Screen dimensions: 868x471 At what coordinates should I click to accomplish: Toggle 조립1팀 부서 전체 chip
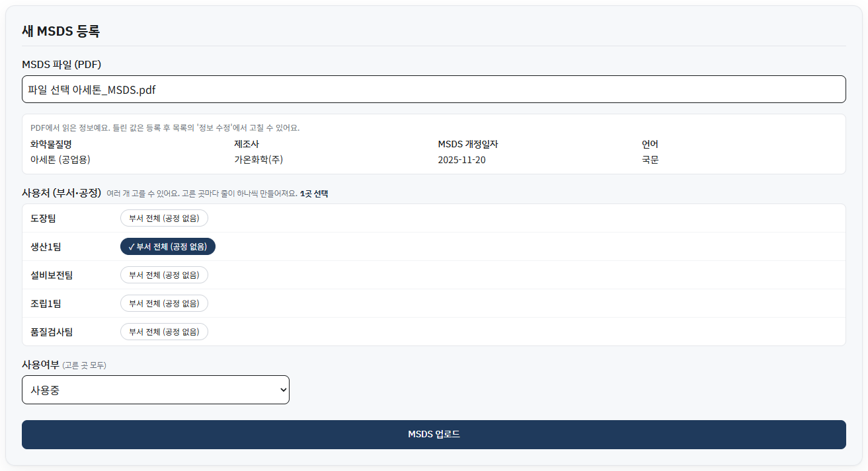164,303
